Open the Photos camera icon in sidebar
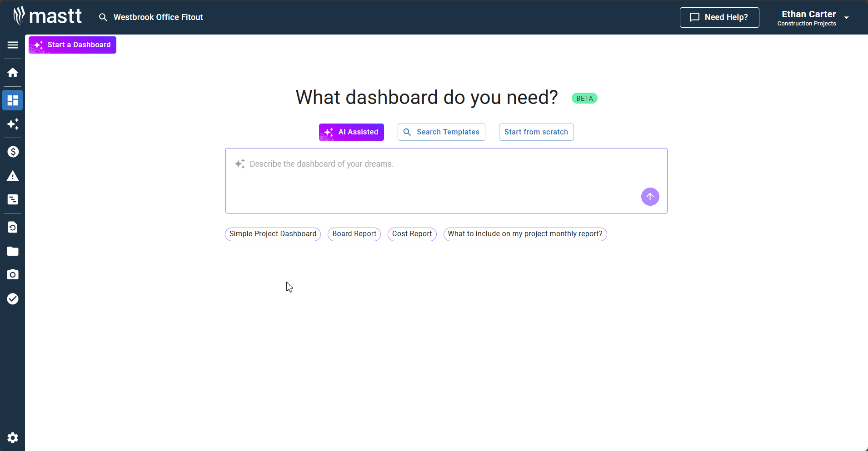 [13, 274]
